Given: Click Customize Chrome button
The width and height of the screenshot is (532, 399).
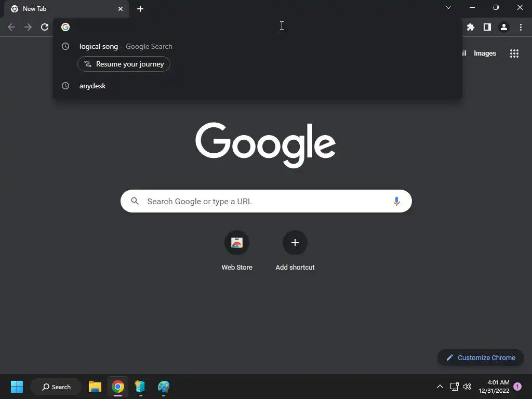Looking at the screenshot, I should point(481,357).
